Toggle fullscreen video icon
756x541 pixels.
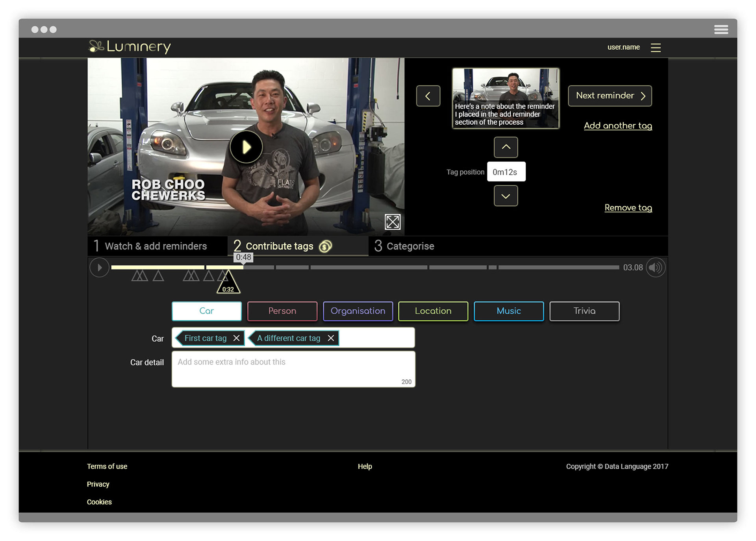click(x=392, y=222)
